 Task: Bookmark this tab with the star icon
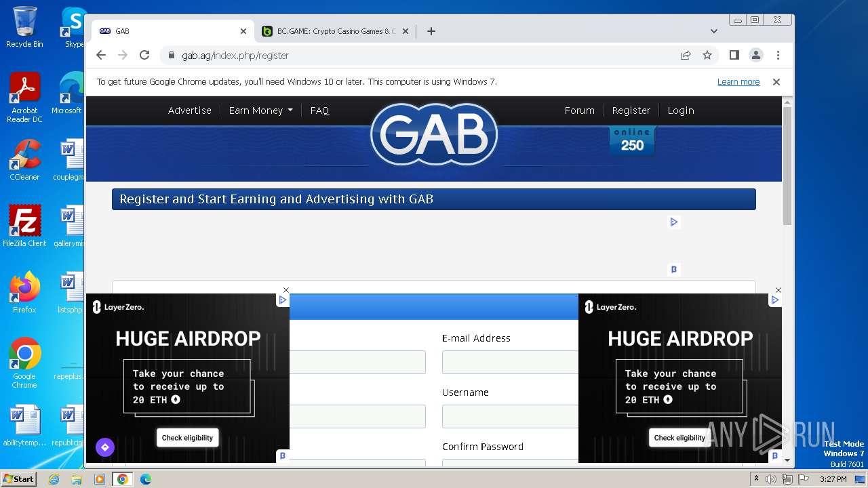point(707,55)
